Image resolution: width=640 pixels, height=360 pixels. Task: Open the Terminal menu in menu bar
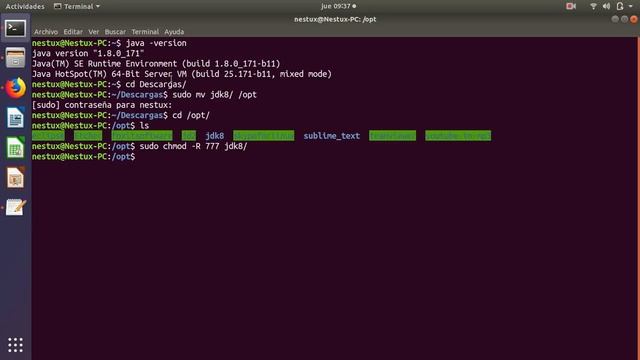(145, 31)
